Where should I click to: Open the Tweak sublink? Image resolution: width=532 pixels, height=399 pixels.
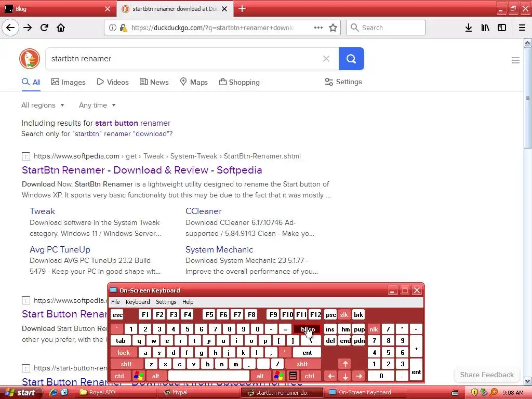coord(43,211)
